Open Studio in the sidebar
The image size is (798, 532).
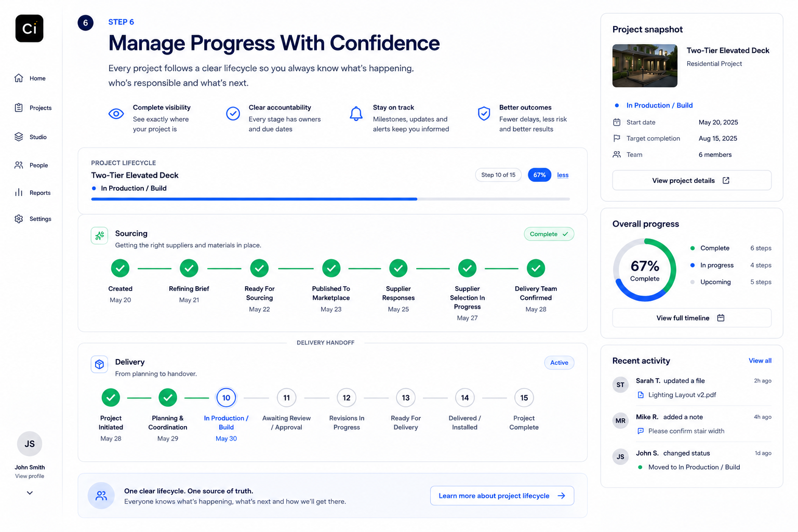coord(31,137)
